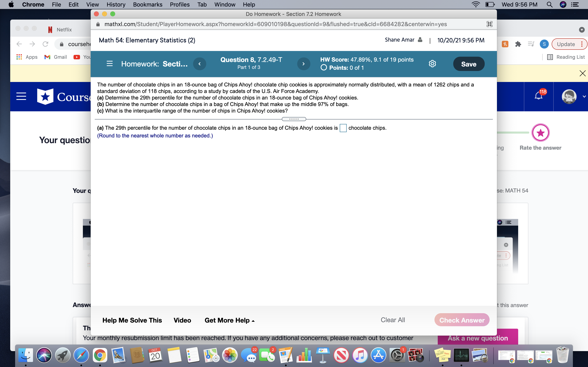Image resolution: width=588 pixels, height=367 pixels.
Task: Open the Bookmarks menu
Action: pyautogui.click(x=147, y=4)
